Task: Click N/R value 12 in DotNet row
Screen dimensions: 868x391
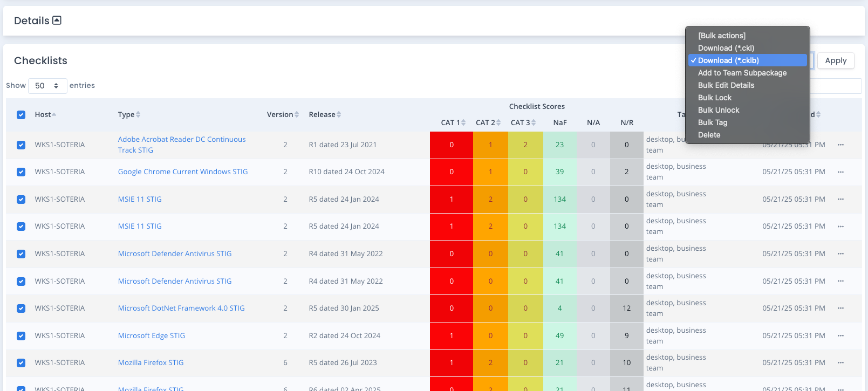Action: click(626, 308)
